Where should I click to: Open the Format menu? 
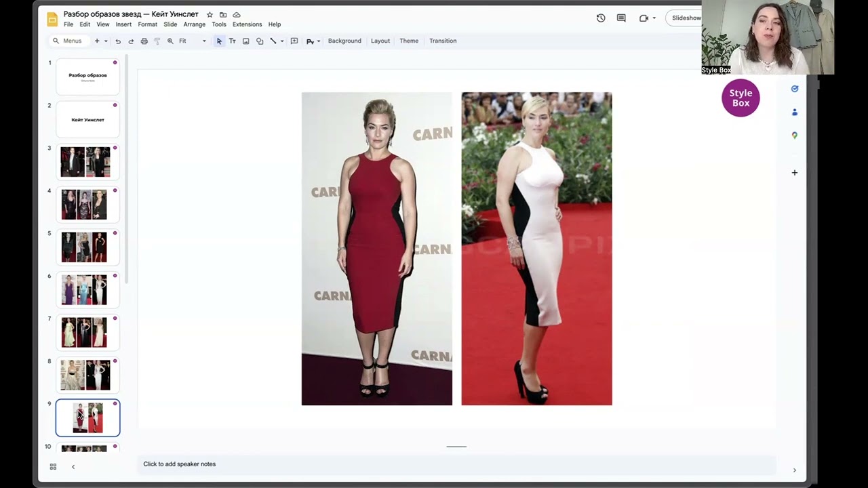tap(147, 24)
